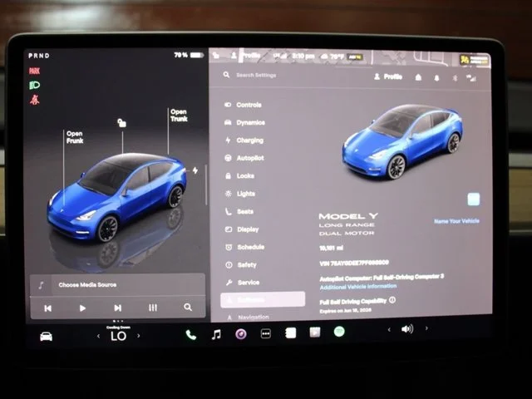Open the car controls icon in bottom bar
The height and width of the screenshot is (399, 532).
pyautogui.click(x=47, y=336)
